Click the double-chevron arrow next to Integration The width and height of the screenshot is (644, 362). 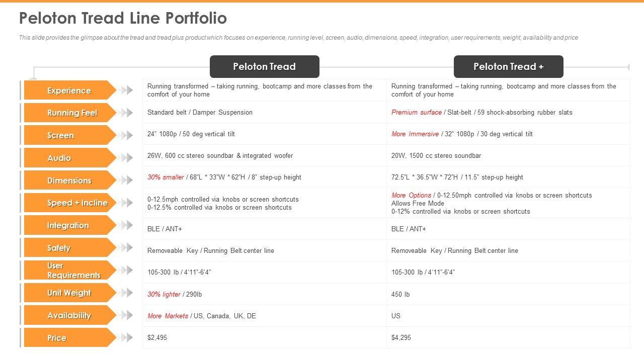click(127, 225)
